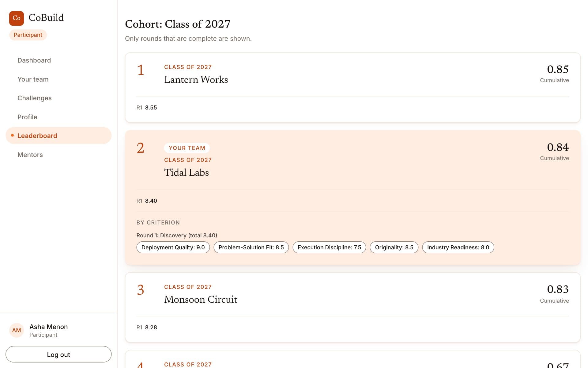Click the Monsoon Circuit team name

point(201,299)
